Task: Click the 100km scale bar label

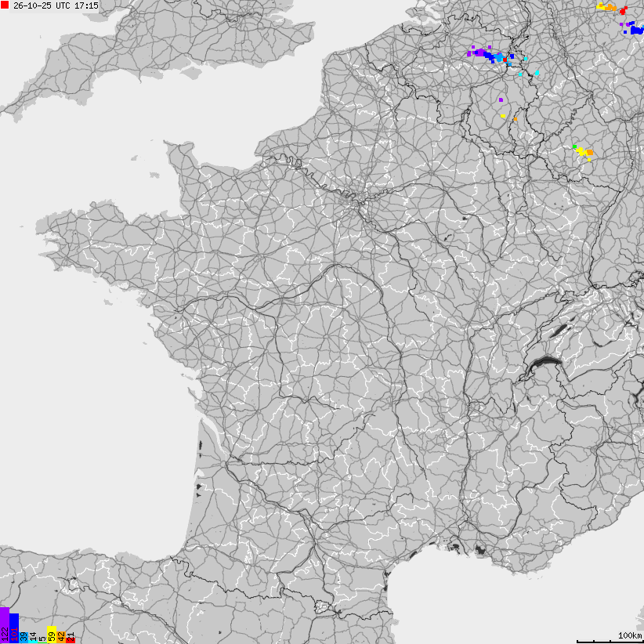Action: pyautogui.click(x=630, y=635)
